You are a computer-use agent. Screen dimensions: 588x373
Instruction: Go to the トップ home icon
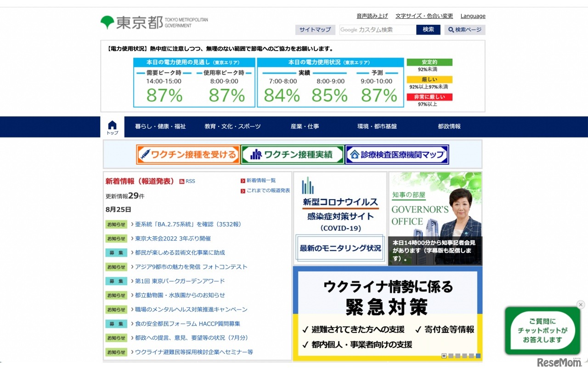point(113,127)
